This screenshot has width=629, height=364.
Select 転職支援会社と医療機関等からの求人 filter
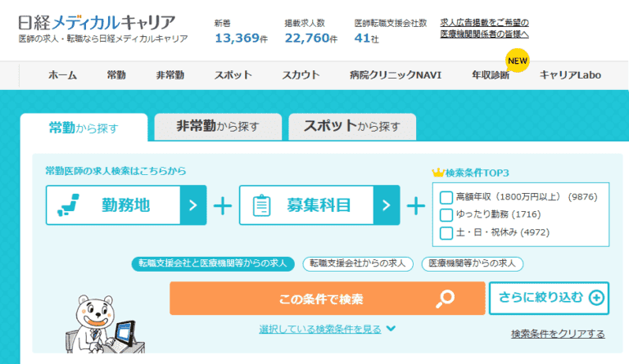pyautogui.click(x=213, y=263)
